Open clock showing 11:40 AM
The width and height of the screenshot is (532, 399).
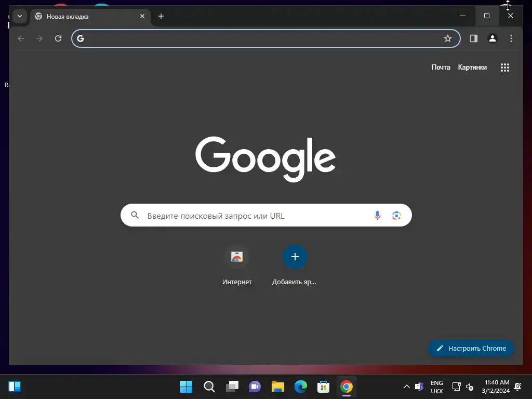(496, 387)
